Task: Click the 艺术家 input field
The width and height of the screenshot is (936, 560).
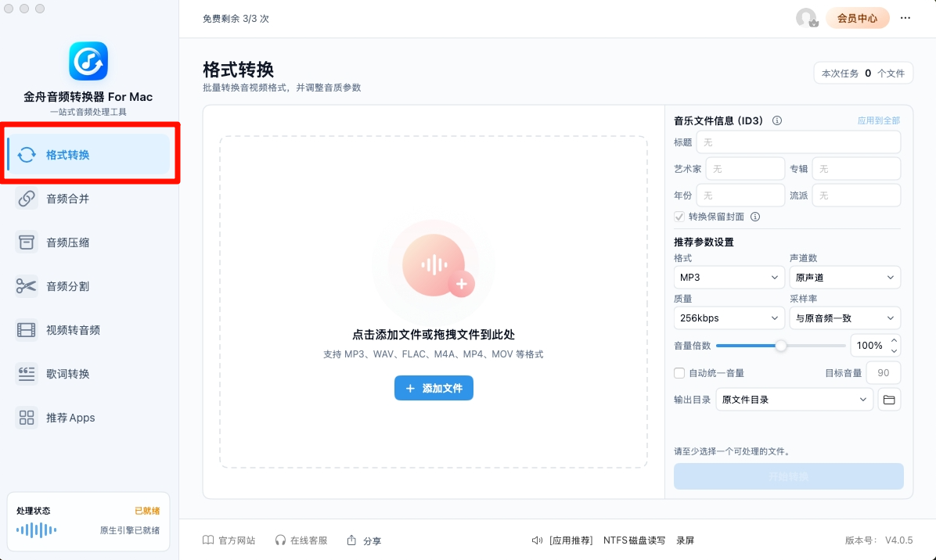Action: point(745,169)
